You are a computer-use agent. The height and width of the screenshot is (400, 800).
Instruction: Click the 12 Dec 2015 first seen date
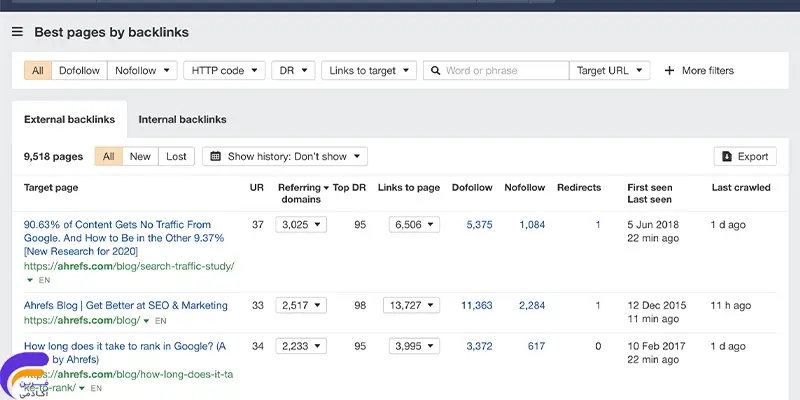pos(657,306)
